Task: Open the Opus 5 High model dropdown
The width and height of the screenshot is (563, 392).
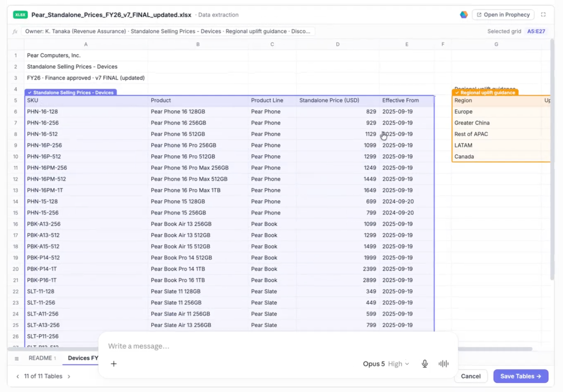Action: point(386,364)
